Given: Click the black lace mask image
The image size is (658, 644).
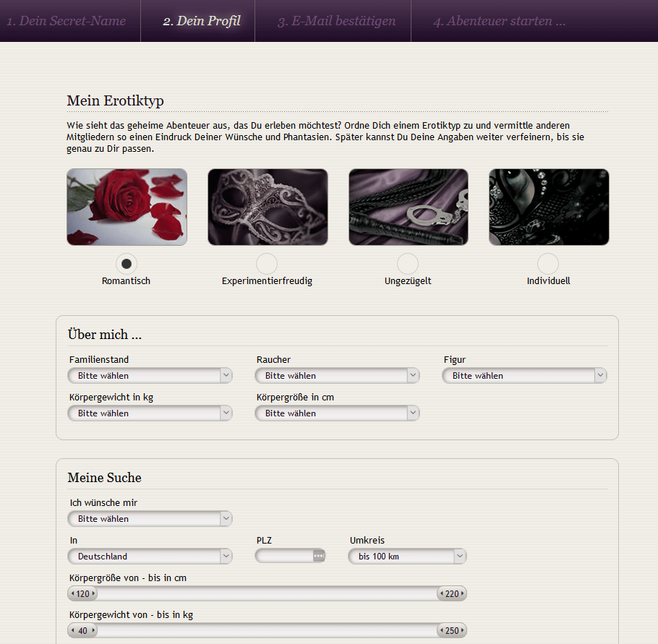Looking at the screenshot, I should coord(549,207).
